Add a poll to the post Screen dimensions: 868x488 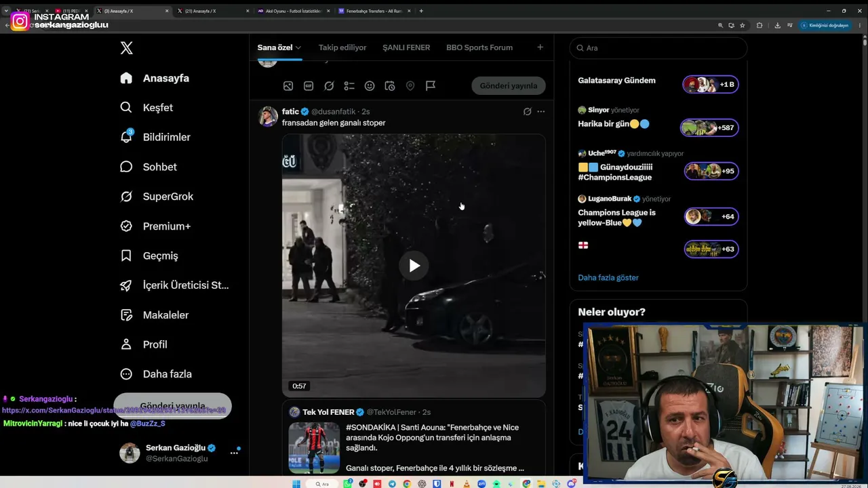(349, 86)
